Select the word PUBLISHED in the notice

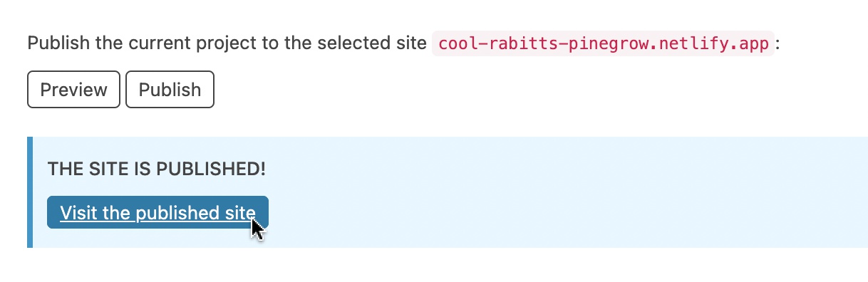[210, 169]
